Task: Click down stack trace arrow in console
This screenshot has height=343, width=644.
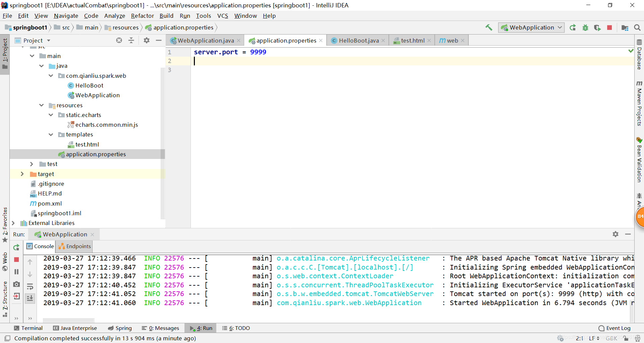Action: tap(30, 274)
